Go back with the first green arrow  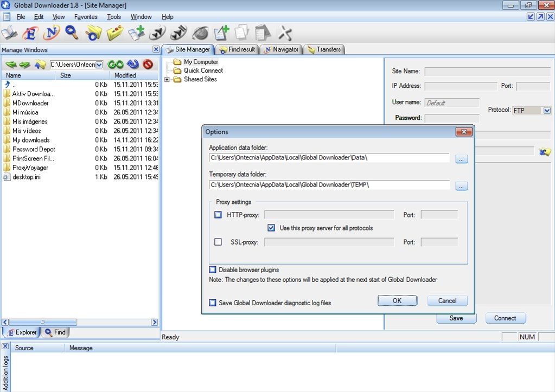(x=11, y=65)
